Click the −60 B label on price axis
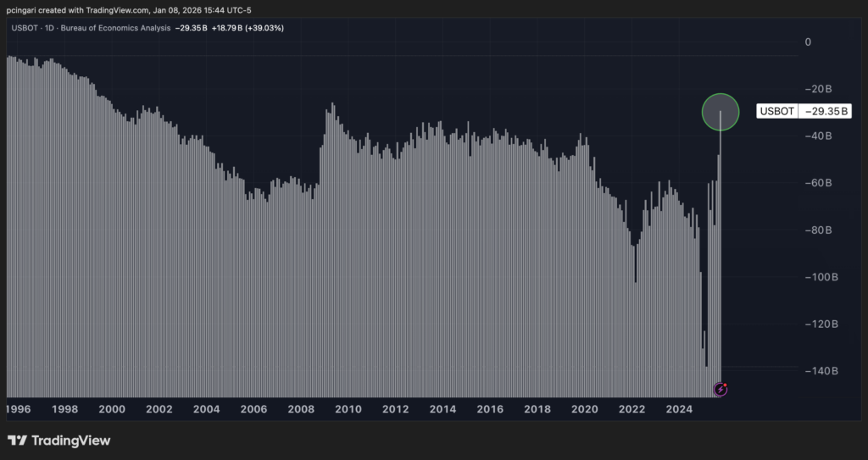 click(819, 183)
